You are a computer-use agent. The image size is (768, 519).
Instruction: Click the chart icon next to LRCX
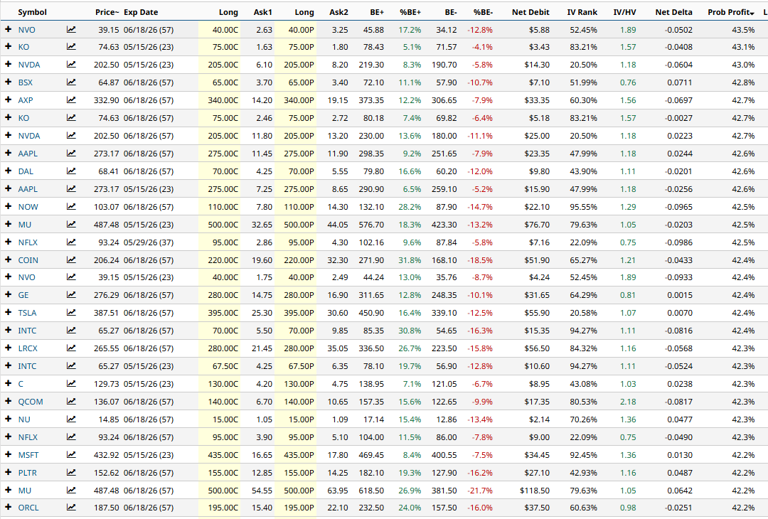tap(71, 348)
